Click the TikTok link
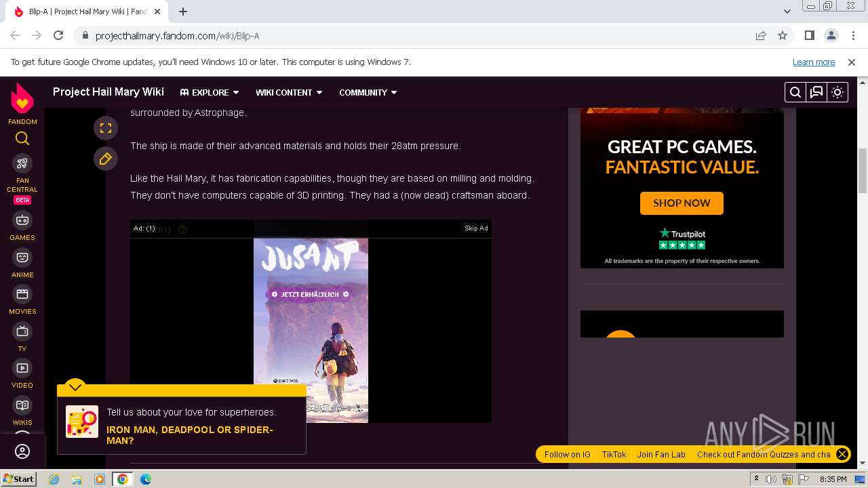Viewport: 868px width, 488px height. tap(614, 455)
